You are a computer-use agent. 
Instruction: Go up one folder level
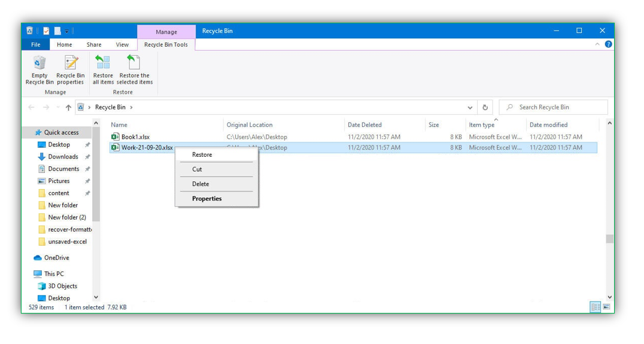(68, 108)
